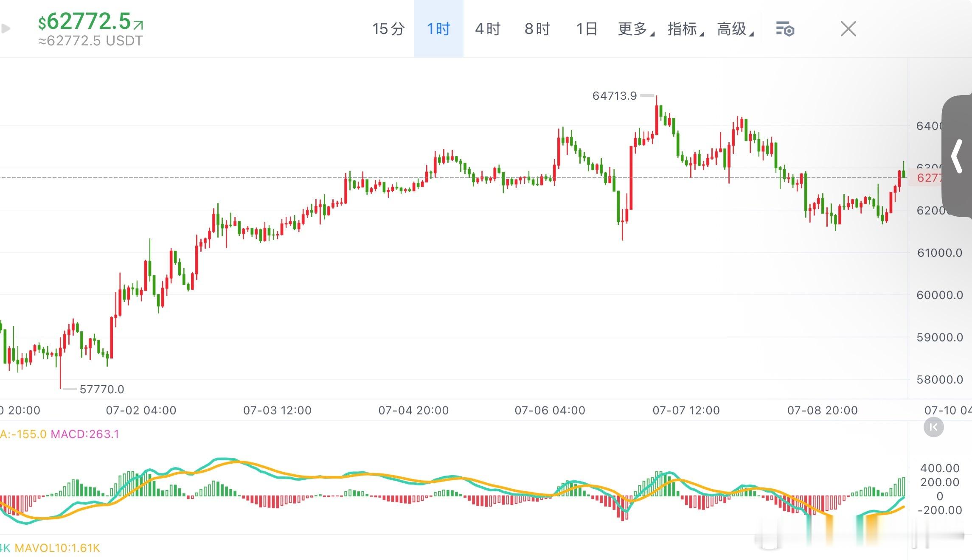
Task: Jump to latest candle round K button
Action: coord(933,427)
